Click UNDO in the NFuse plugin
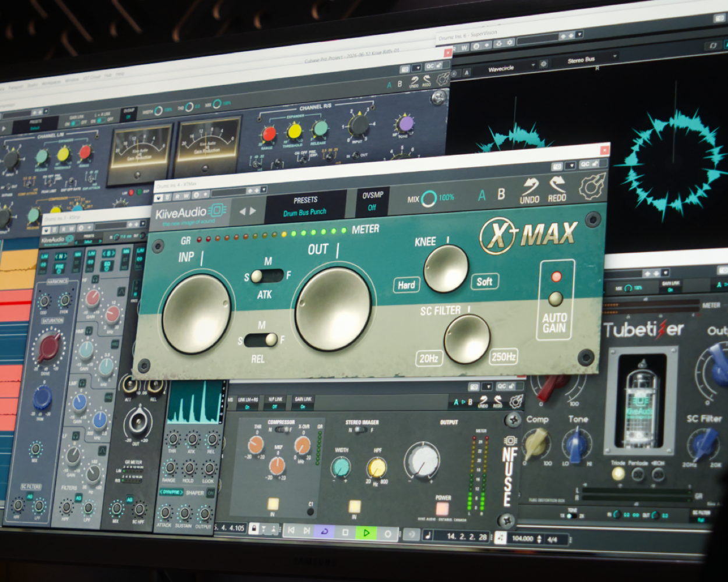 click(x=483, y=402)
